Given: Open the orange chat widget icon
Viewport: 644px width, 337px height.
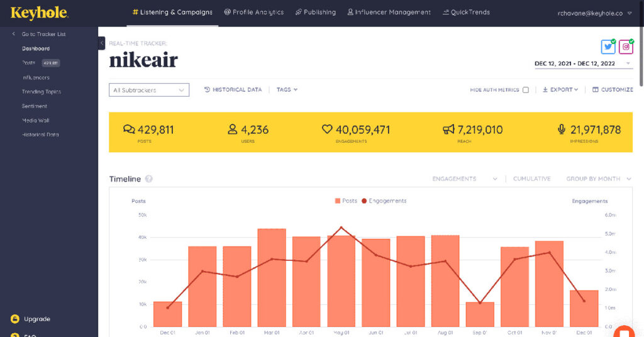Looking at the screenshot, I should pos(624,332).
